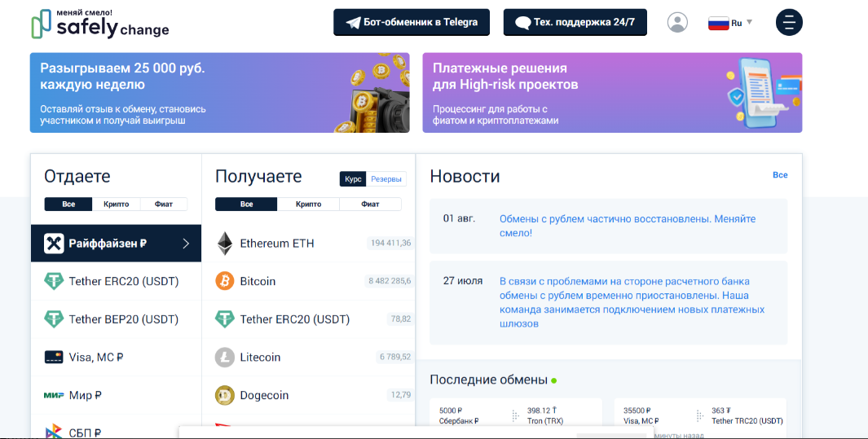Open the Telegram exchange bot button
The height and width of the screenshot is (439, 868).
(412, 22)
